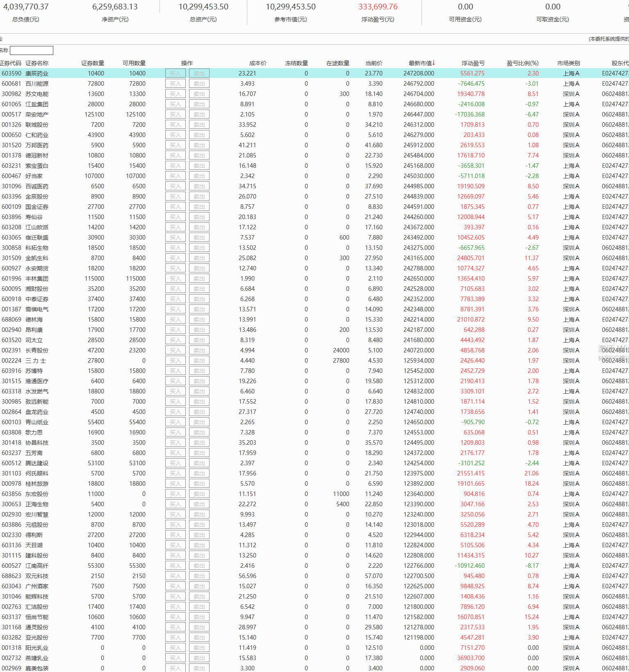Image resolution: width=629 pixels, height=672 pixels.
Task: Click 卖出 button for 仁和药业
Action: coord(199,135)
